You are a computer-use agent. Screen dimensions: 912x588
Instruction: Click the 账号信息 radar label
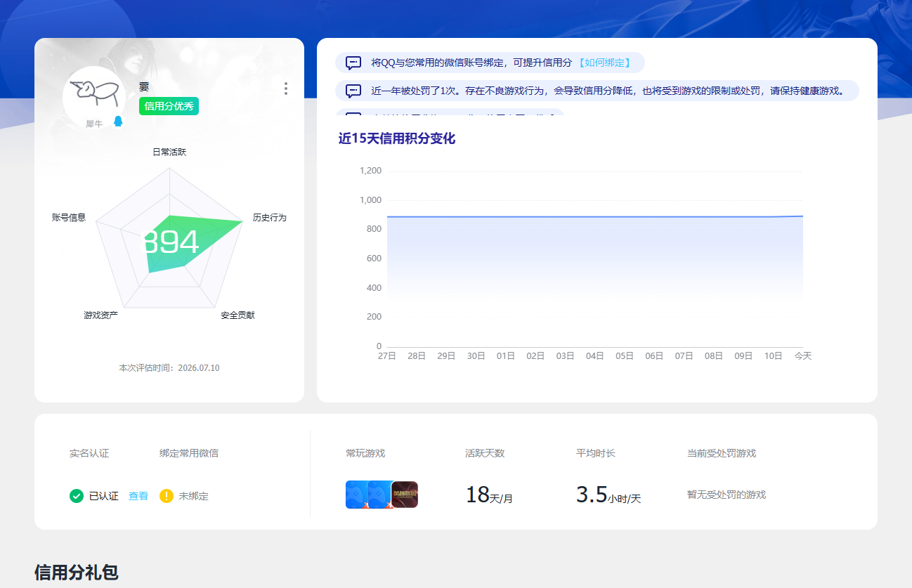(69, 218)
